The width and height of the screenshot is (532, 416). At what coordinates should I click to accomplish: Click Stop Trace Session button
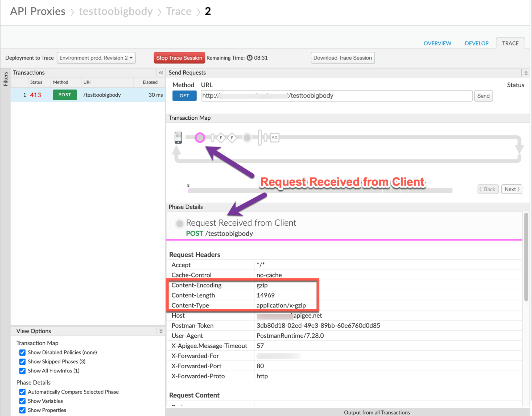179,58
